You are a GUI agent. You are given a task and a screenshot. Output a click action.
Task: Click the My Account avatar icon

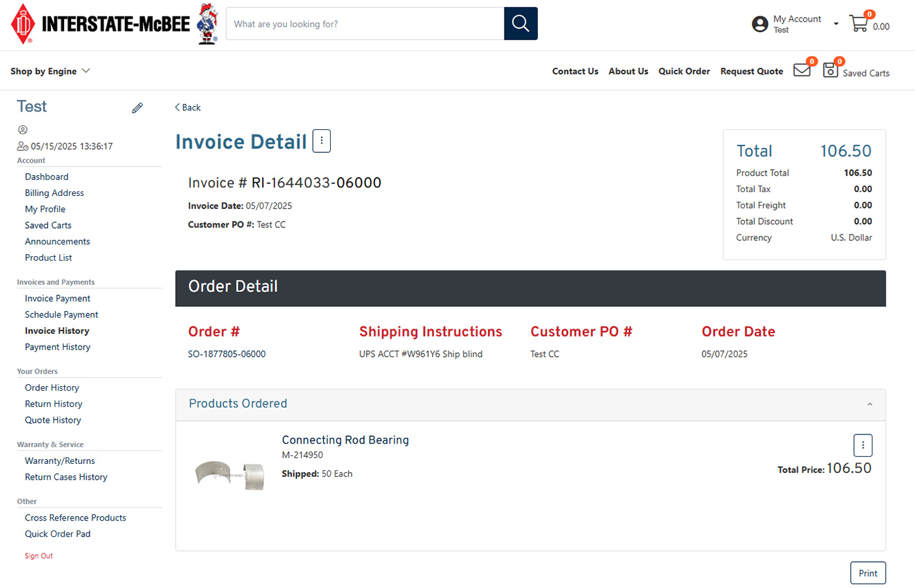(x=760, y=24)
